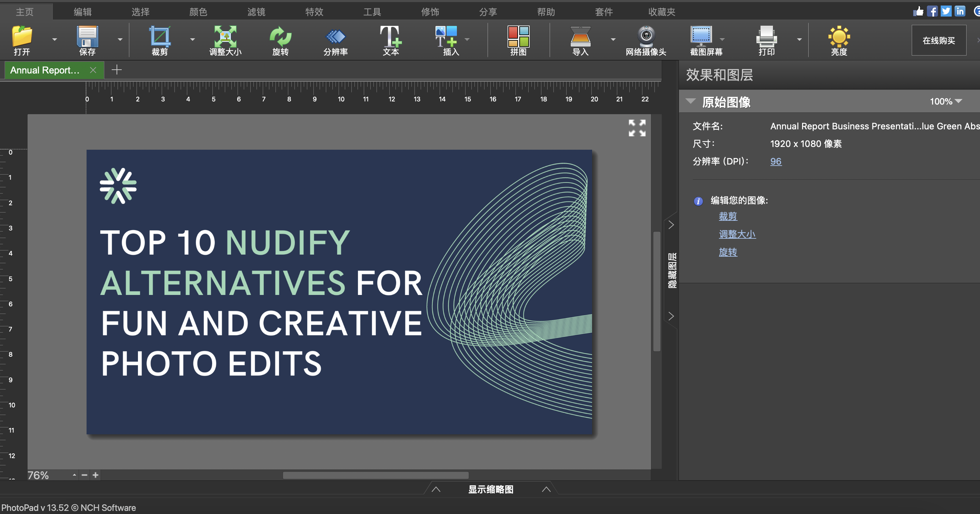980x514 pixels.
Task: Open the Resolution (分辨率) tool
Action: tap(336, 37)
